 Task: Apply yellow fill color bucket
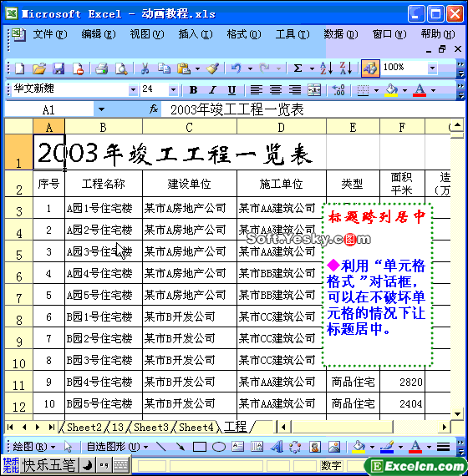pos(391,90)
